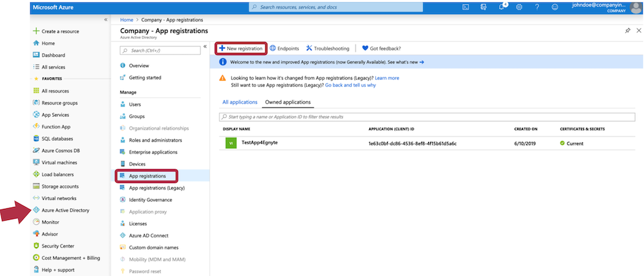Open All services list
This screenshot has height=276, width=644.
[x=49, y=67]
